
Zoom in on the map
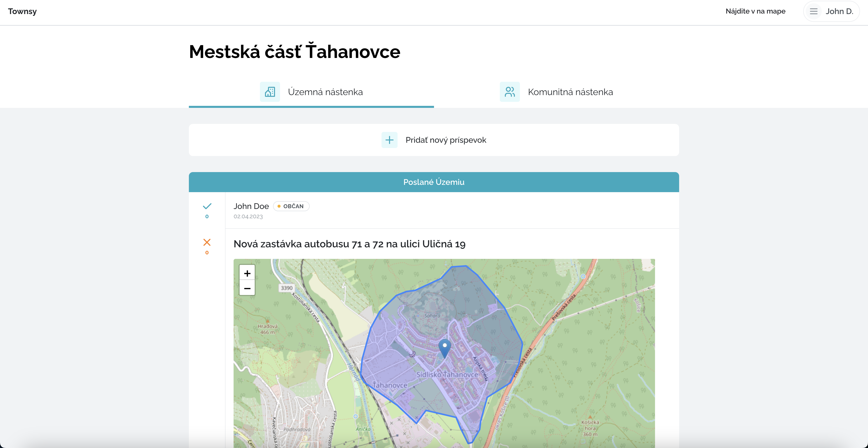(x=247, y=273)
